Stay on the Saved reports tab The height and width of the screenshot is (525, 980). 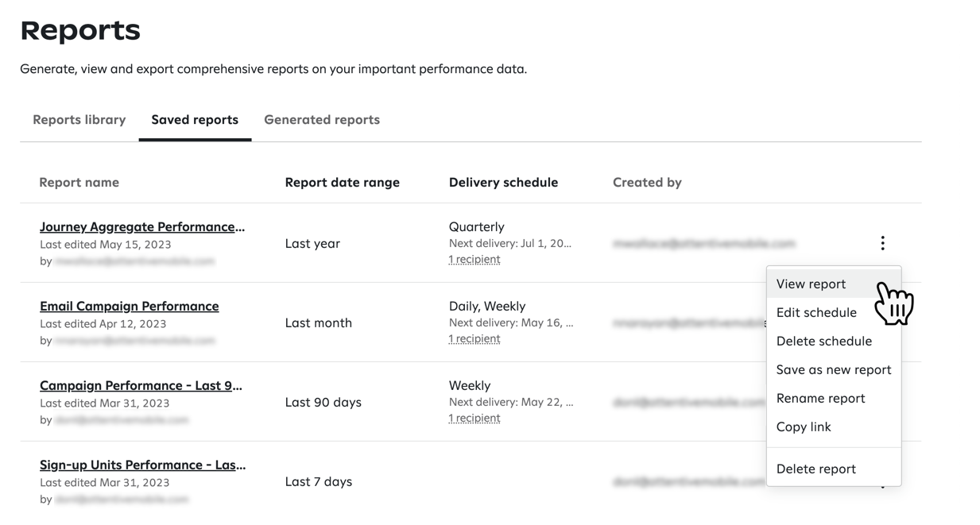point(195,119)
